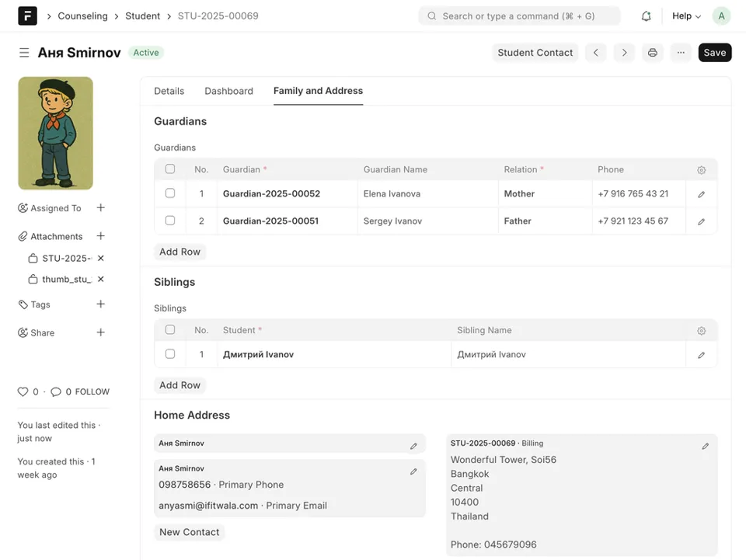Click the print icon button

pyautogui.click(x=653, y=53)
